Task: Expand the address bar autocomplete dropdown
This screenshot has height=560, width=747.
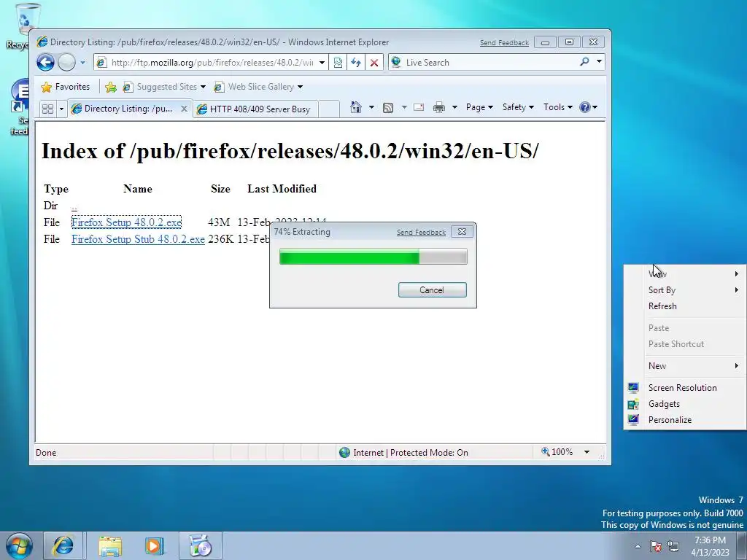Action: coord(322,63)
